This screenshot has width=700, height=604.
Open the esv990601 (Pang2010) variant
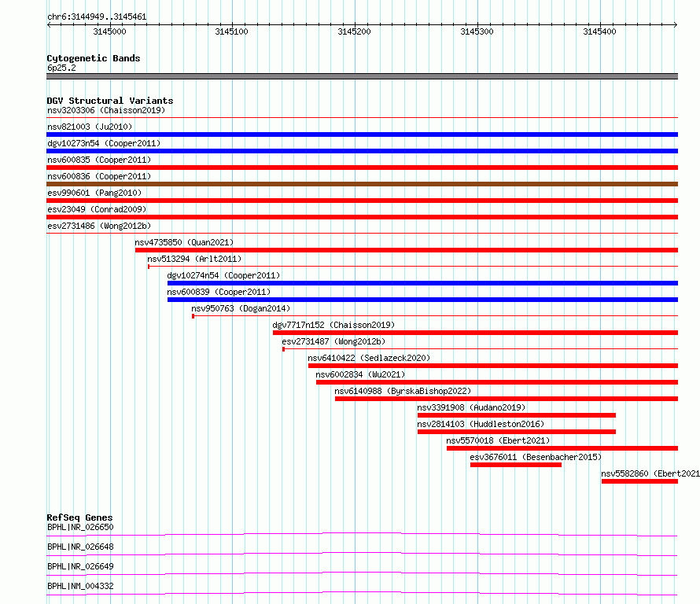(362, 201)
